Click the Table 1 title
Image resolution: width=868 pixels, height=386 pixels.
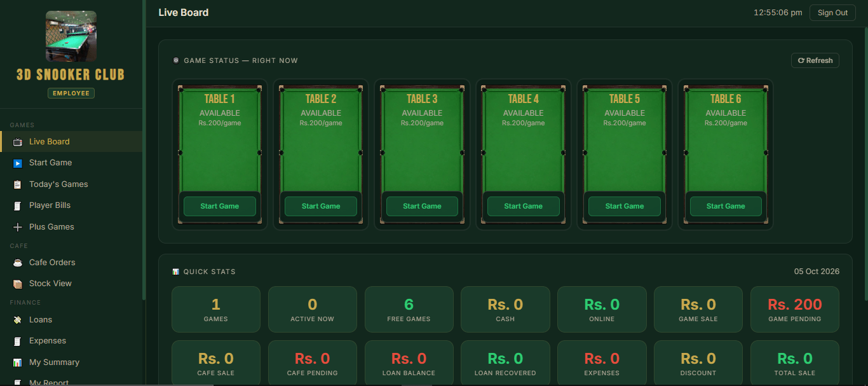point(220,99)
